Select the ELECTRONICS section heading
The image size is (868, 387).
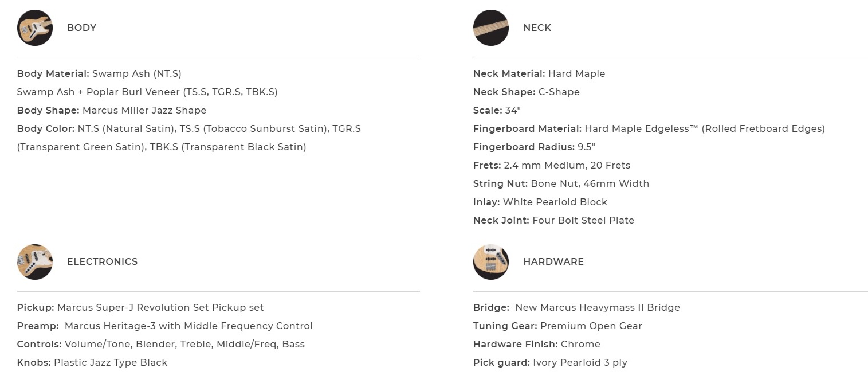[x=102, y=261]
